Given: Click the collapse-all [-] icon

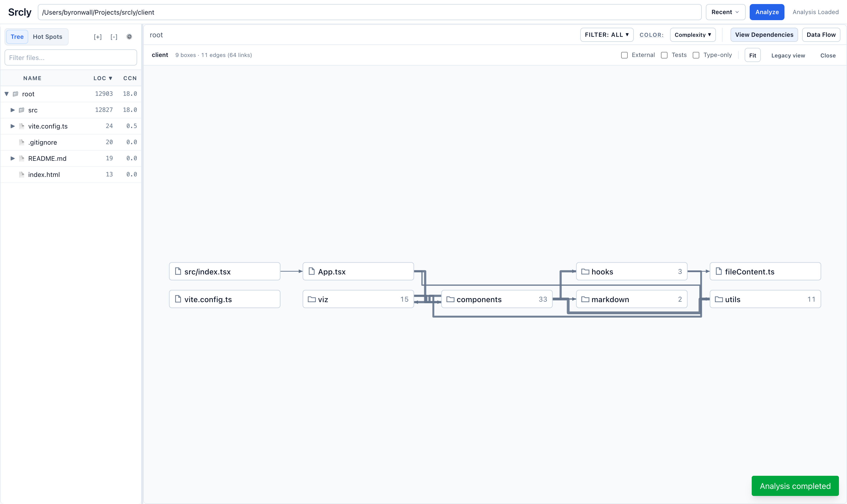Looking at the screenshot, I should (x=114, y=37).
